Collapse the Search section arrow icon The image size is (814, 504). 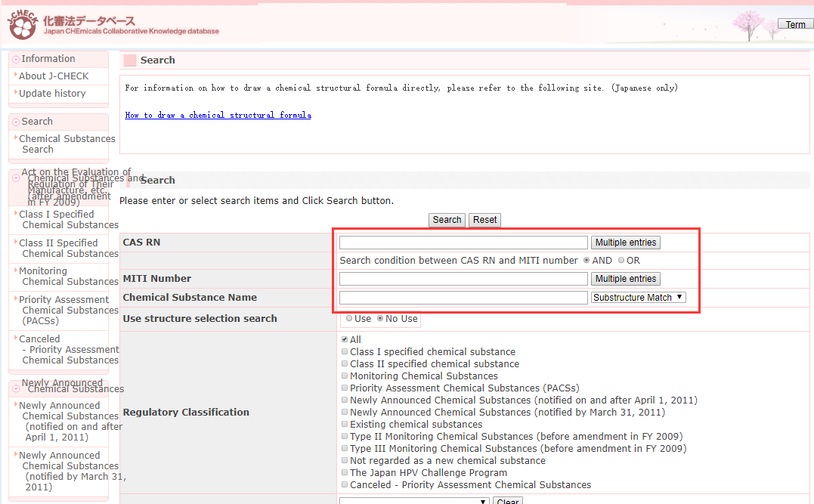pyautogui.click(x=16, y=122)
